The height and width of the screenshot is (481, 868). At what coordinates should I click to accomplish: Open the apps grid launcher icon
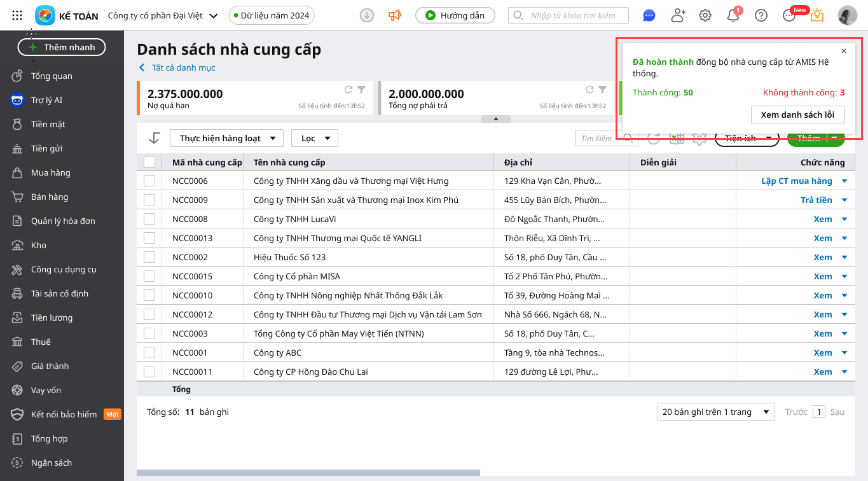[17, 15]
